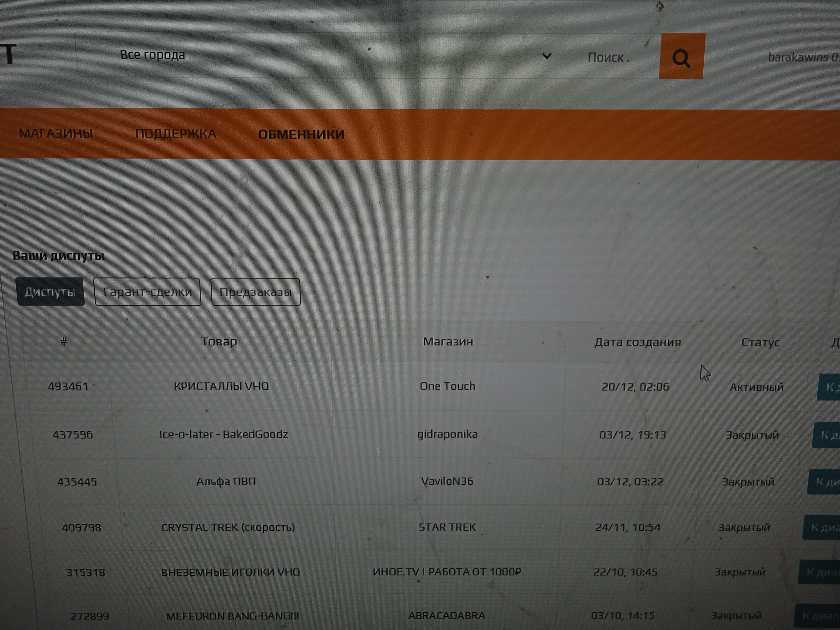Open dialog button for dispute 437596

pyautogui.click(x=826, y=435)
